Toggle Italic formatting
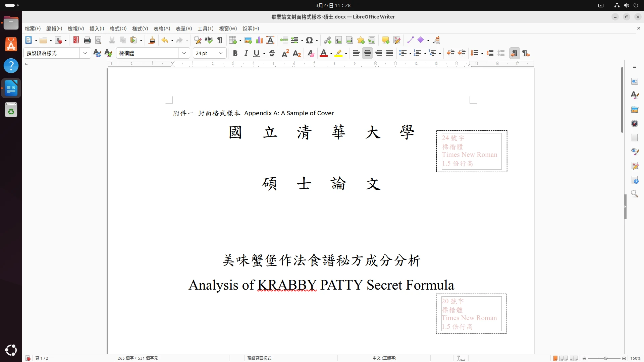 pos(246,53)
